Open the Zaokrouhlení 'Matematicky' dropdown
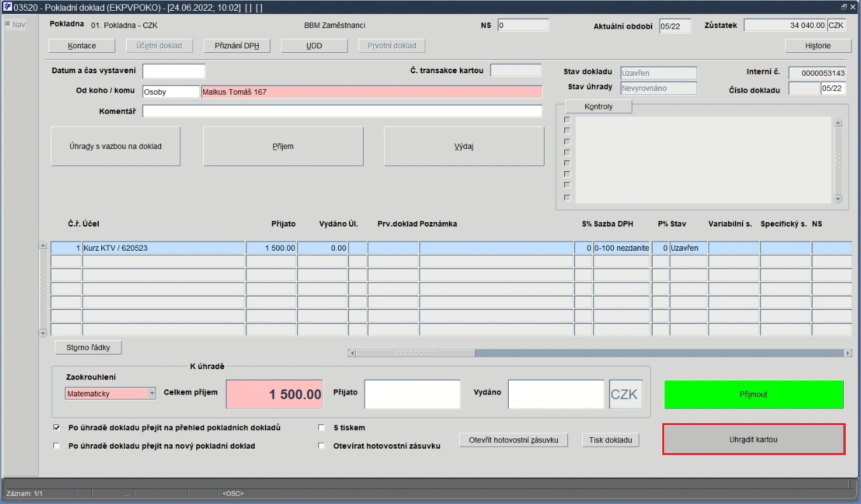The height and width of the screenshot is (504, 861). (152, 394)
